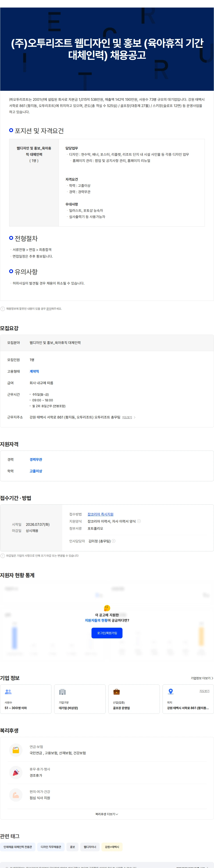Click the 점심 식사 지원 benefit text
Image resolution: width=214 pixels, height=868 pixels.
click(39, 798)
